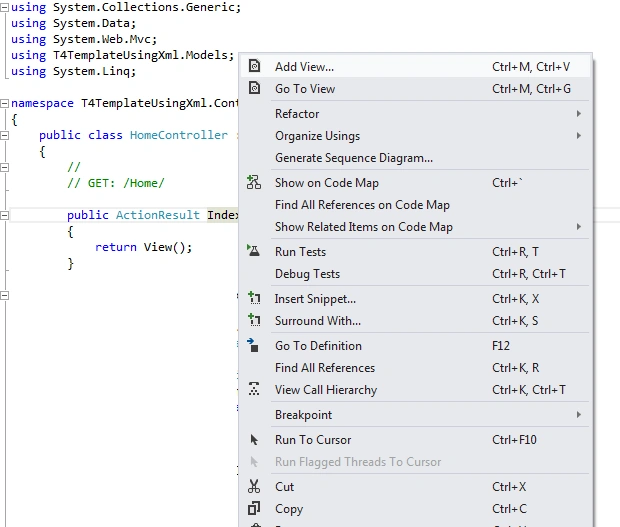This screenshot has width=620, height=527.
Task: Choose Run To Cursor
Action: tap(415, 440)
